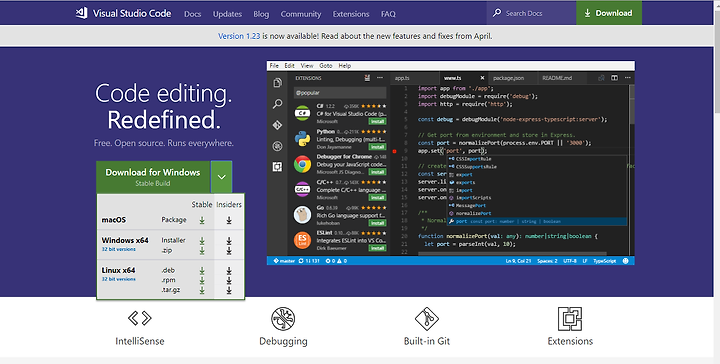Open 32 bit versions link under Windows x64
The height and width of the screenshot is (364, 720).
click(118, 249)
